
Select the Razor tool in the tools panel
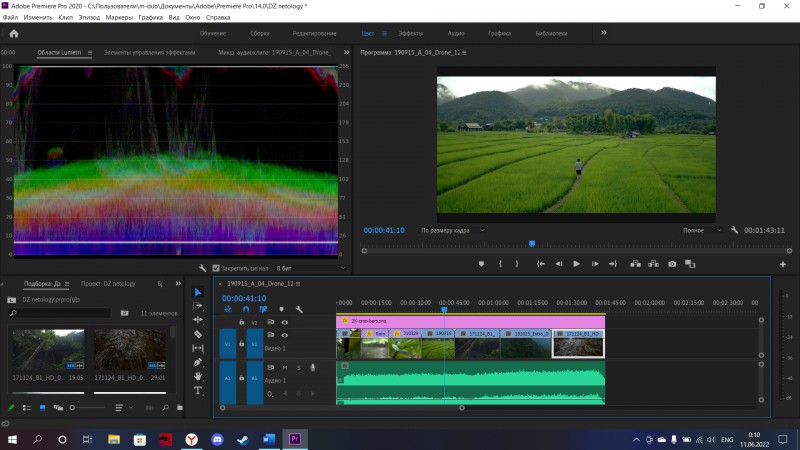click(x=198, y=334)
